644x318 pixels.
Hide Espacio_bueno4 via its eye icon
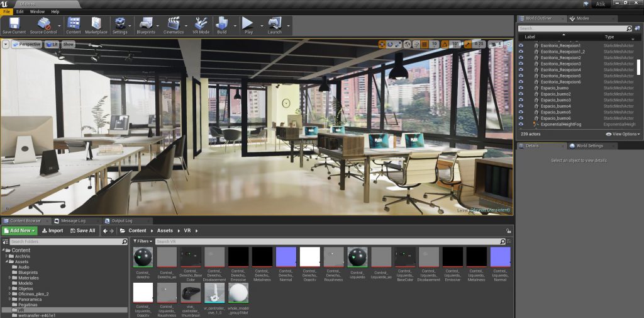click(521, 106)
